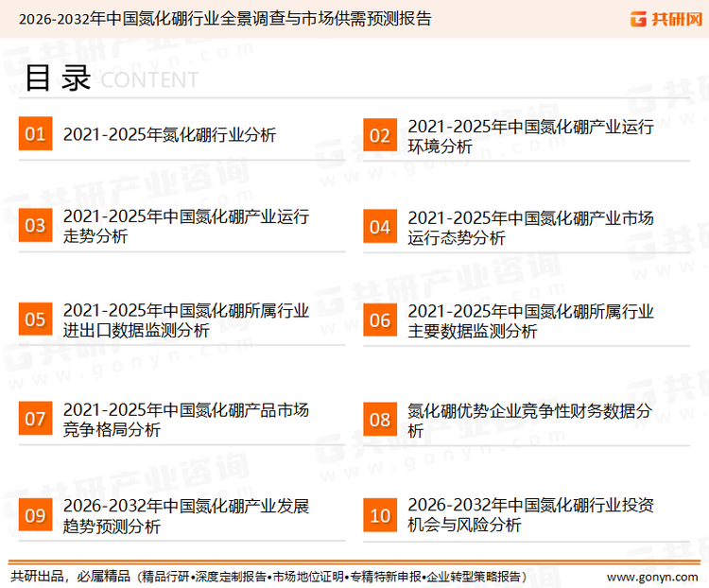Open chapter 氮化硼所属行业进出口数据监测分析
709x588 pixels.
[186, 320]
